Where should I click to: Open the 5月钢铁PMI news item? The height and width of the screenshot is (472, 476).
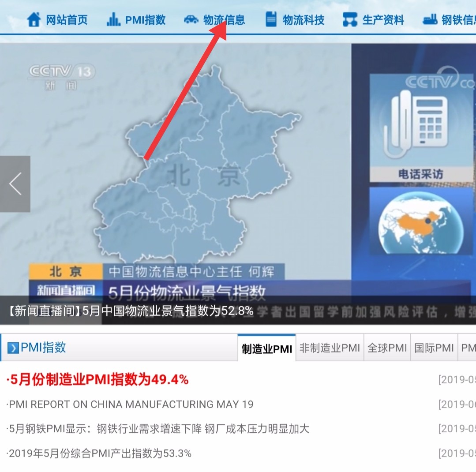[157, 429]
